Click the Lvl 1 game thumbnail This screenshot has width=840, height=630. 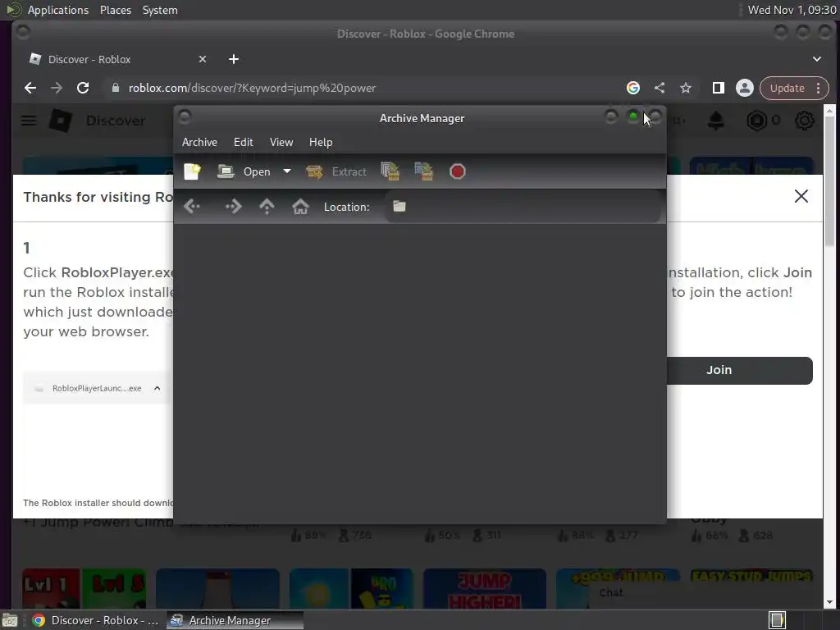pyautogui.click(x=84, y=589)
